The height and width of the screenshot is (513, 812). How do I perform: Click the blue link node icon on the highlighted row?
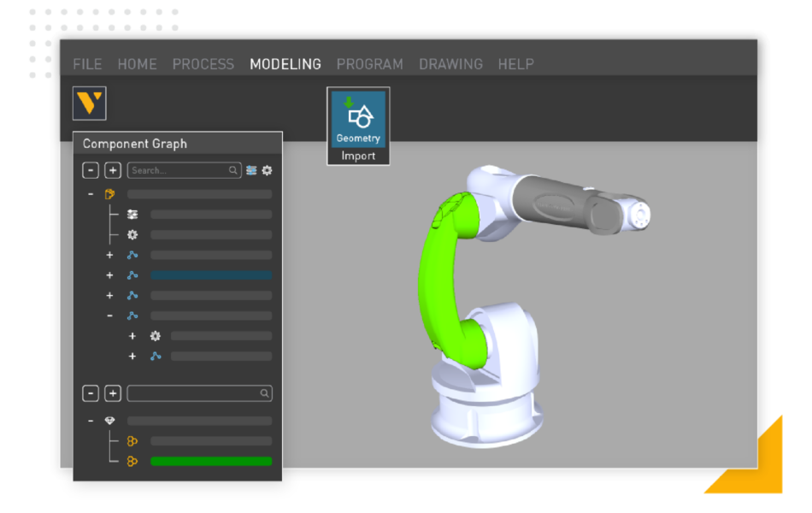click(x=132, y=274)
